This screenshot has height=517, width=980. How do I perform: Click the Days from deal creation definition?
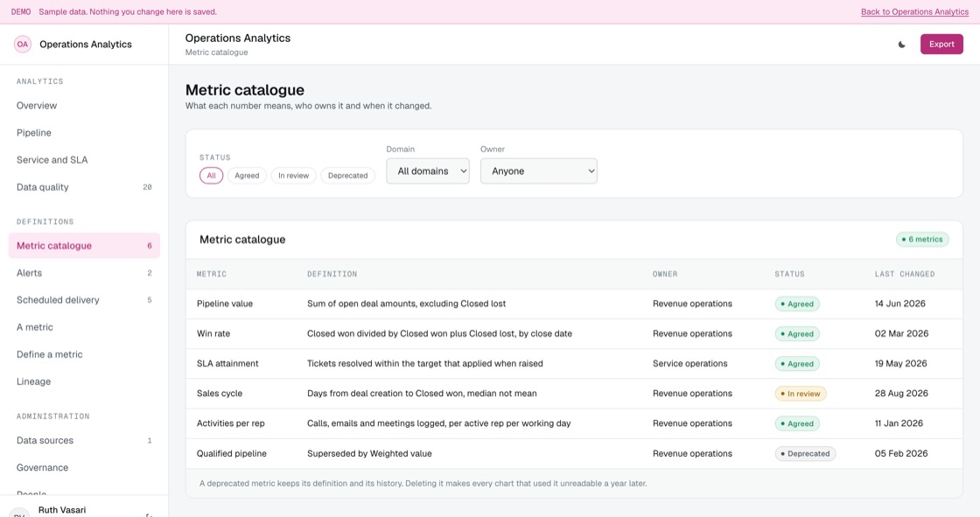pyautogui.click(x=422, y=394)
